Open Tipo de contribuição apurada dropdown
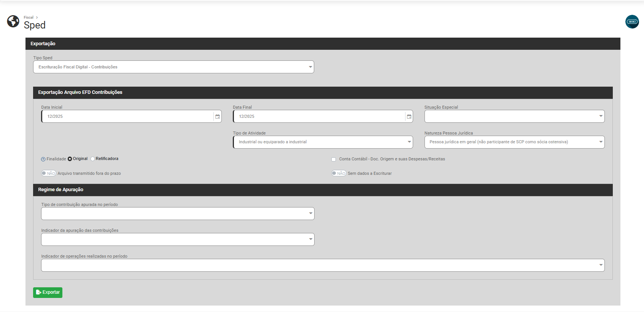644x312 pixels. pyautogui.click(x=178, y=214)
